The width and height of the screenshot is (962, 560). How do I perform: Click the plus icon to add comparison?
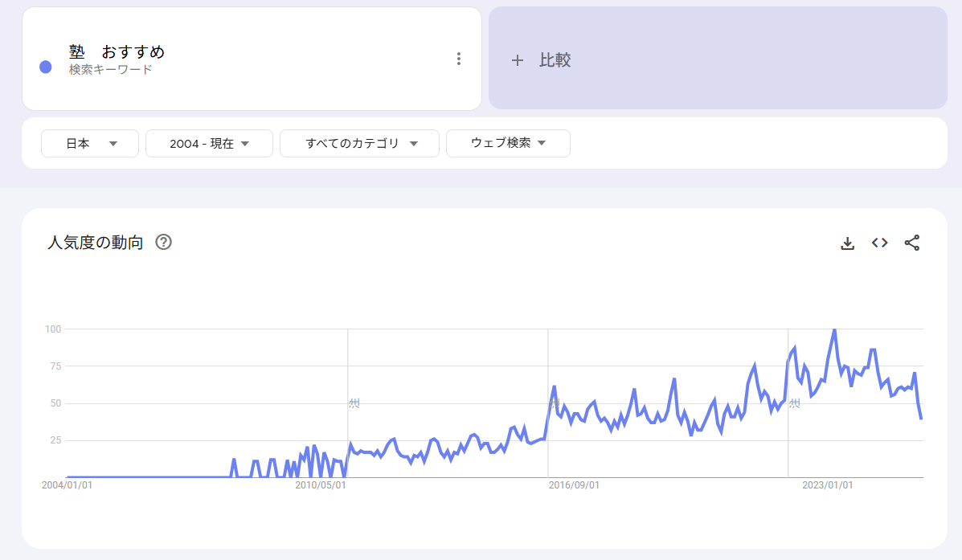pyautogui.click(x=518, y=59)
